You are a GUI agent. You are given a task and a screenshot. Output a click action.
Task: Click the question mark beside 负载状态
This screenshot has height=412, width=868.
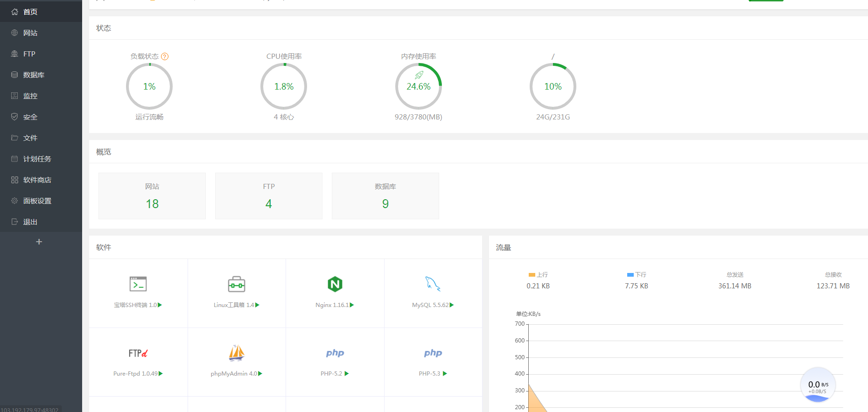point(165,56)
